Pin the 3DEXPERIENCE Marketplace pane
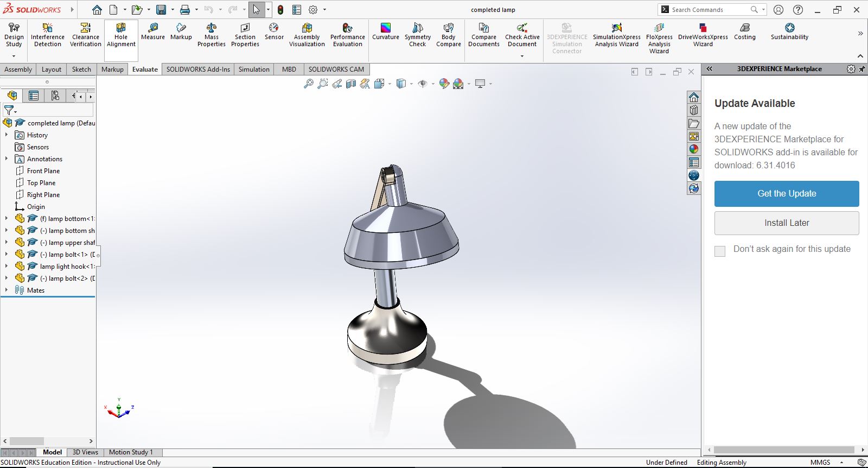This screenshot has width=868, height=468. click(x=862, y=69)
